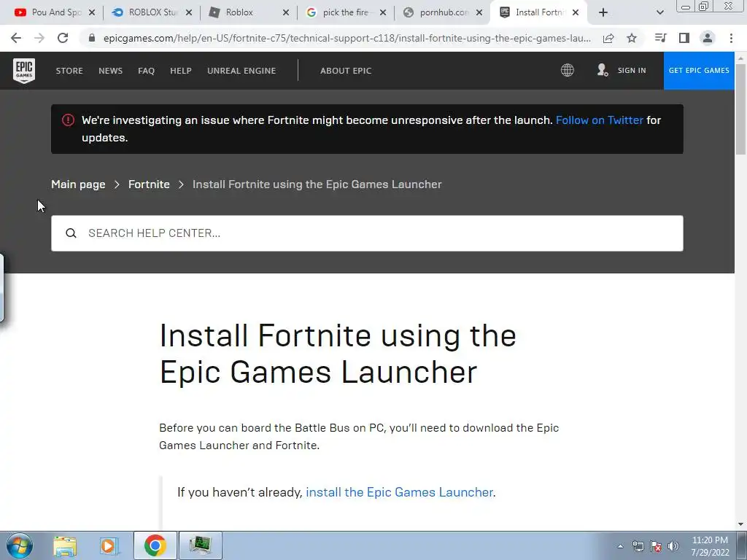The image size is (747, 560).
Task: Follow the 'Follow on Twitter' link
Action: (x=600, y=120)
